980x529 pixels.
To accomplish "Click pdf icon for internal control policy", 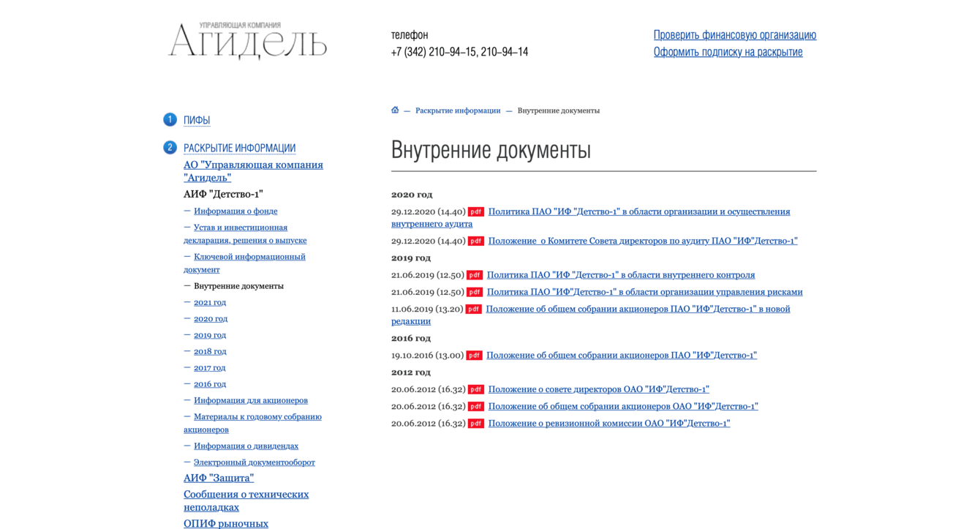I will 475,275.
